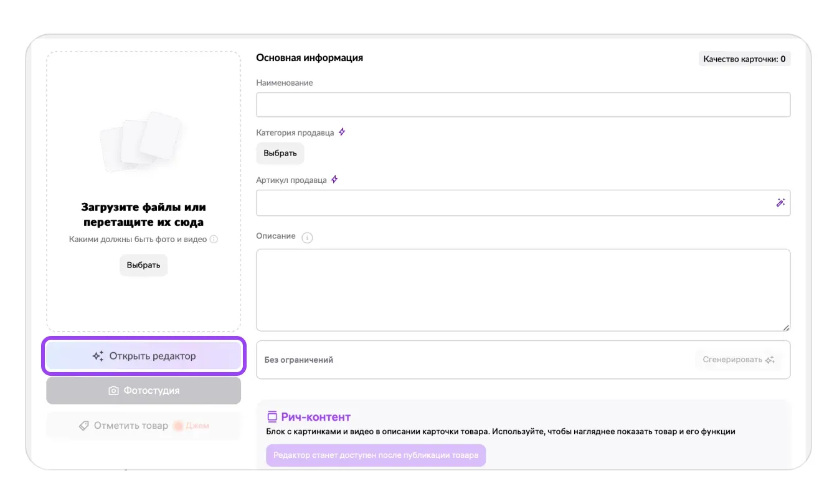Click the tag icon in Отметить товар
Viewport: 837px width, 504px height.
point(83,426)
